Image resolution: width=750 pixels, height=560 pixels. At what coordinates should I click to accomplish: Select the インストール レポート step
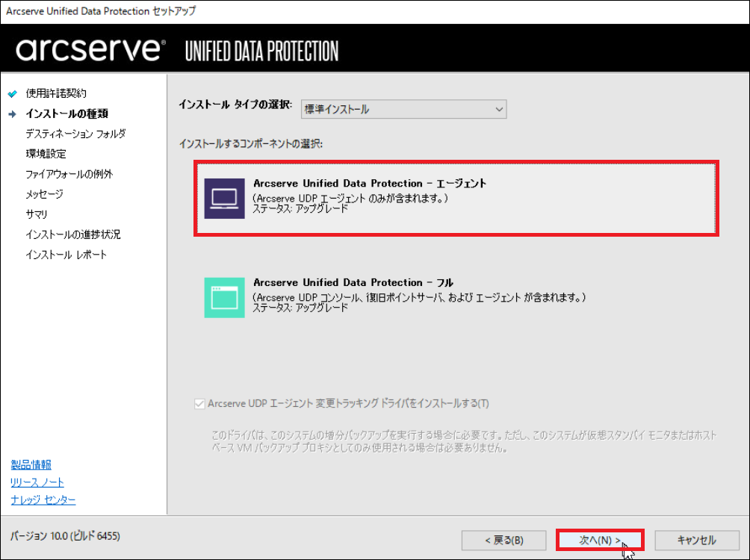pyautogui.click(x=66, y=255)
